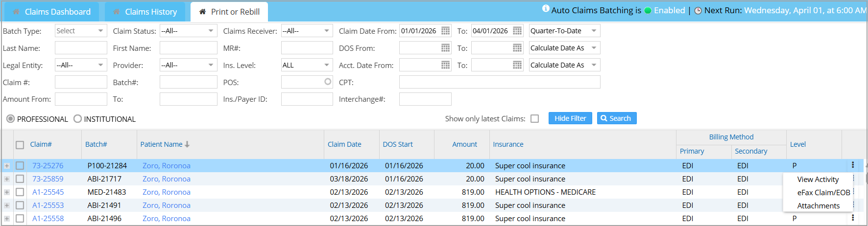Open the Claim Date From calendar picker
Image resolution: width=868 pixels, height=226 pixels.
pyautogui.click(x=445, y=31)
